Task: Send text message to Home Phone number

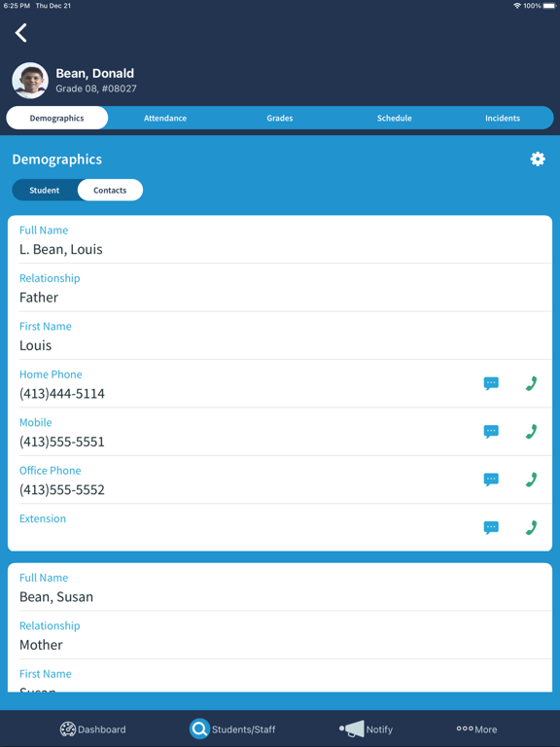Action: [491, 383]
